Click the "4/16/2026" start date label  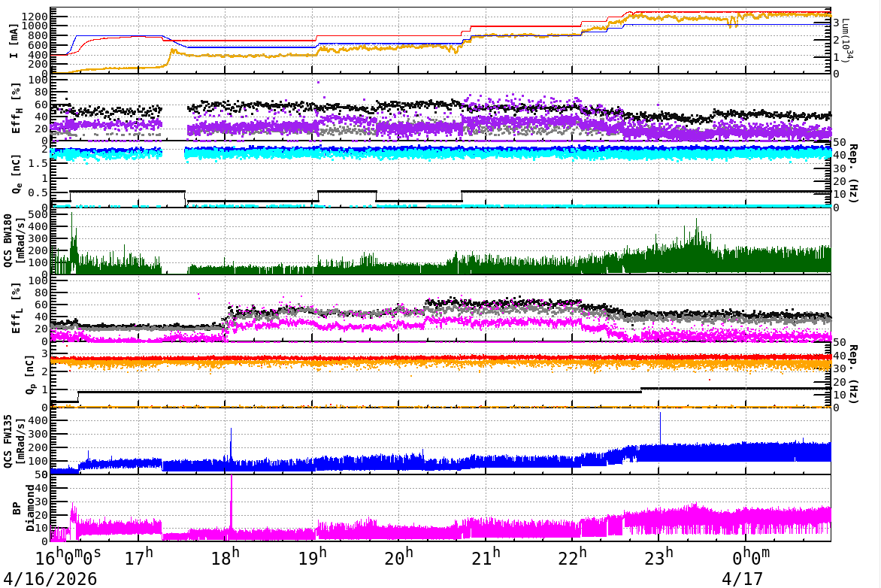50,578
